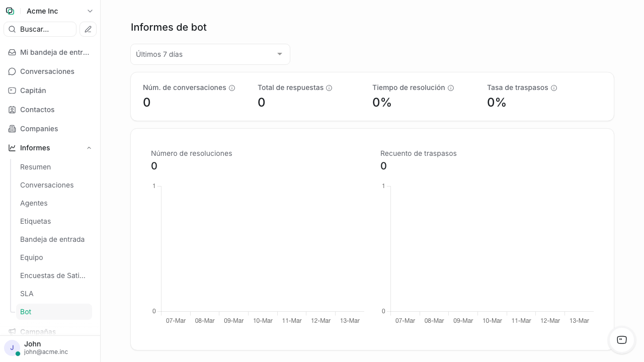Click the Acme Inc workspace logo
The image size is (644, 362).
tap(10, 11)
